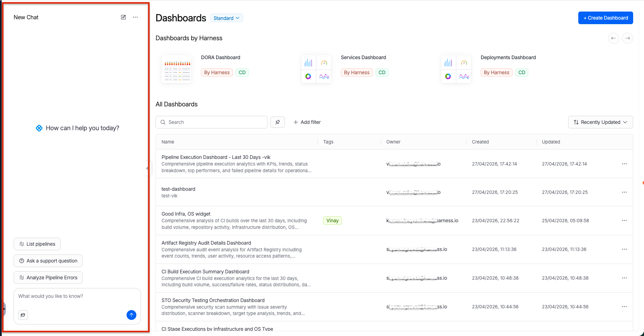The height and width of the screenshot is (336, 644).
Task: Go to previous Harness dashboards with left arrow
Action: click(x=614, y=38)
